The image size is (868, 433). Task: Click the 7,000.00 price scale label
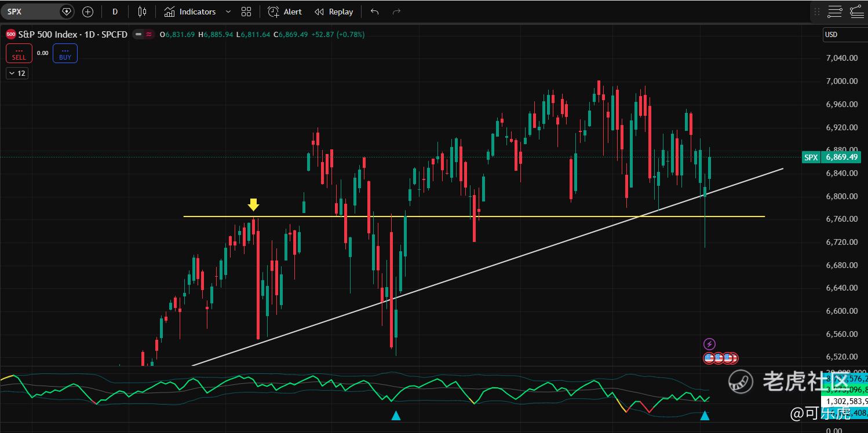tap(841, 81)
